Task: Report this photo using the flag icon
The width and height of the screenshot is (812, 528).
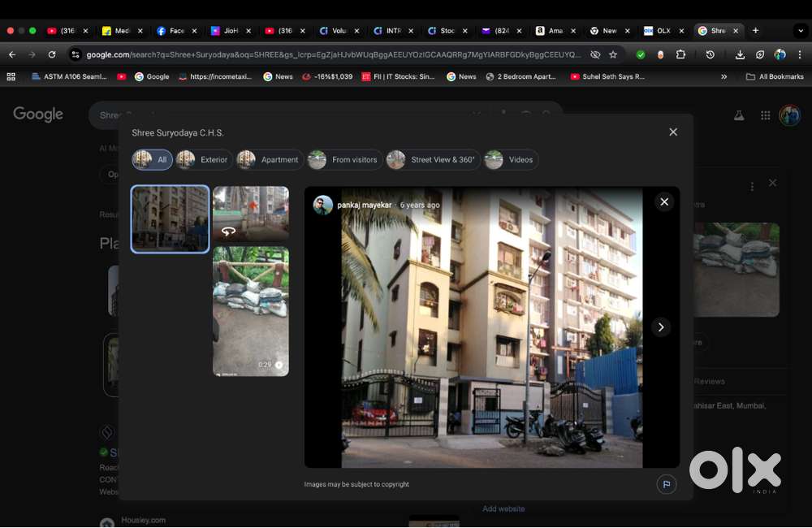Action: (666, 485)
